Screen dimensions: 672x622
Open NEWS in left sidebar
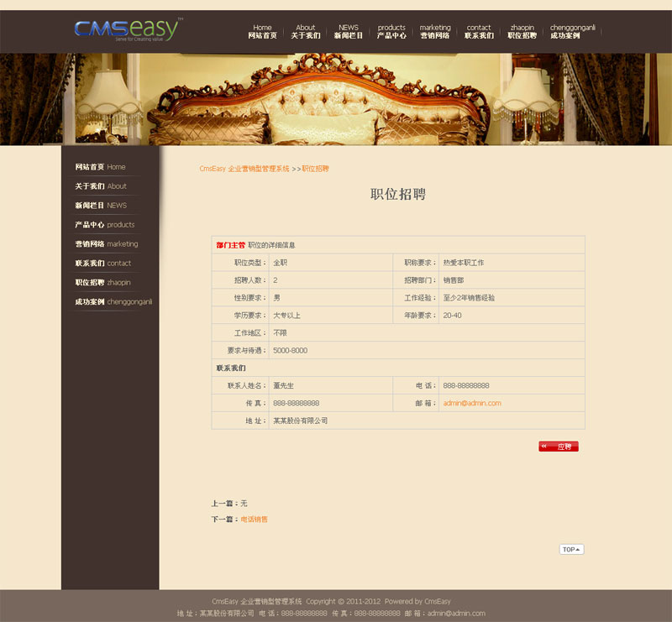[101, 206]
